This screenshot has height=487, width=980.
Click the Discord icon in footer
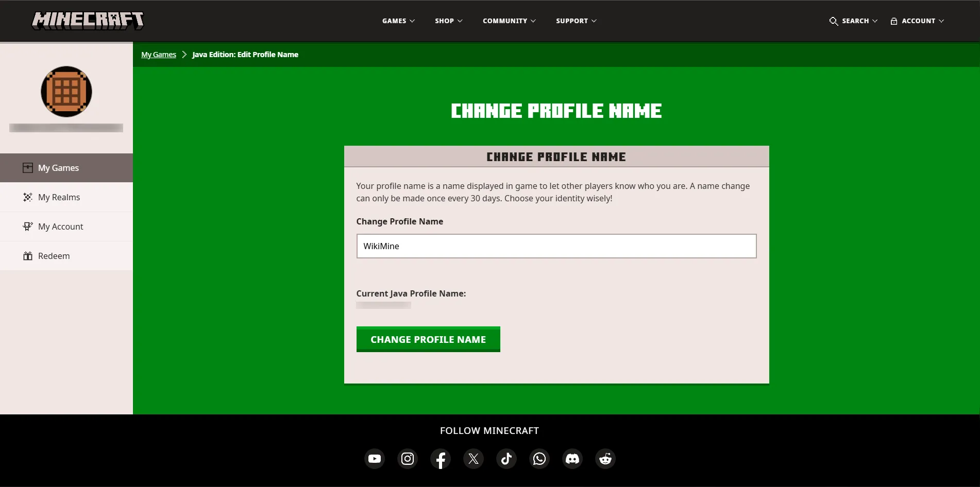pyautogui.click(x=572, y=459)
